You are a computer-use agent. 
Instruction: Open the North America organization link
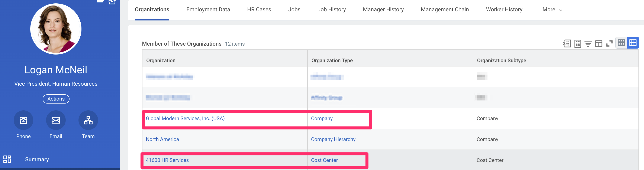tap(162, 139)
